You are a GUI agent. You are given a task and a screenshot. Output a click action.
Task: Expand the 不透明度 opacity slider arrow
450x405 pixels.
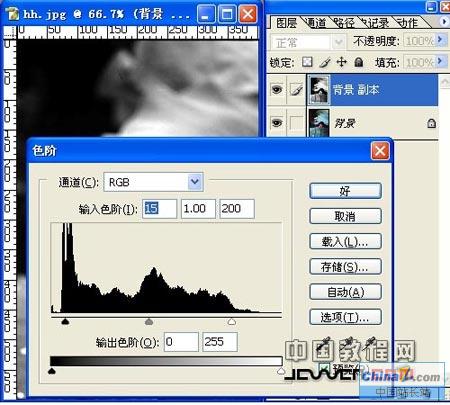[x=441, y=40]
